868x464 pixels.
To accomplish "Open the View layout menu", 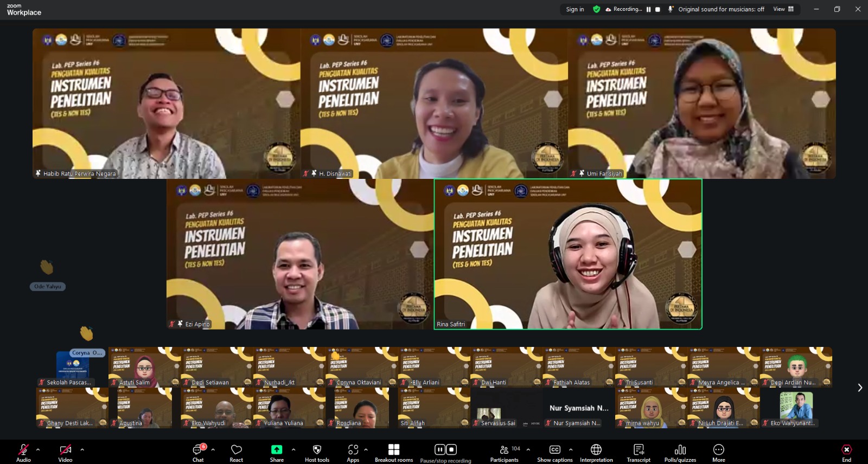I will click(x=783, y=9).
